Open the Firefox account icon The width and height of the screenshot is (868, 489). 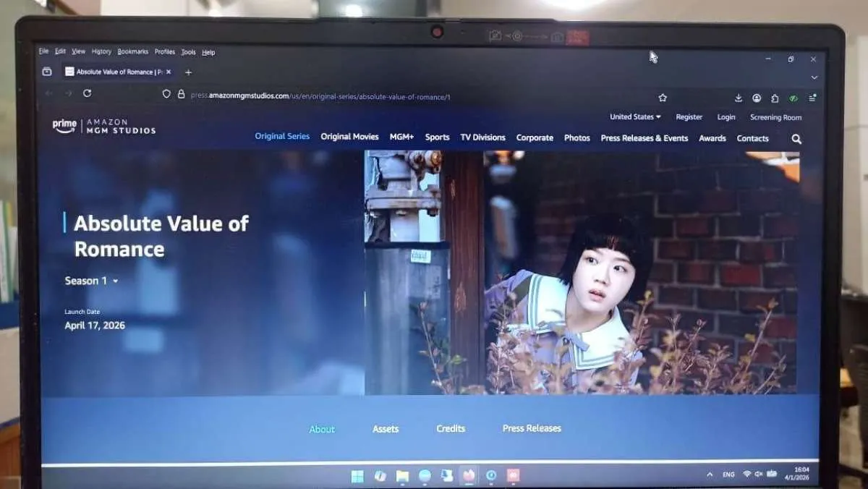[x=757, y=98]
